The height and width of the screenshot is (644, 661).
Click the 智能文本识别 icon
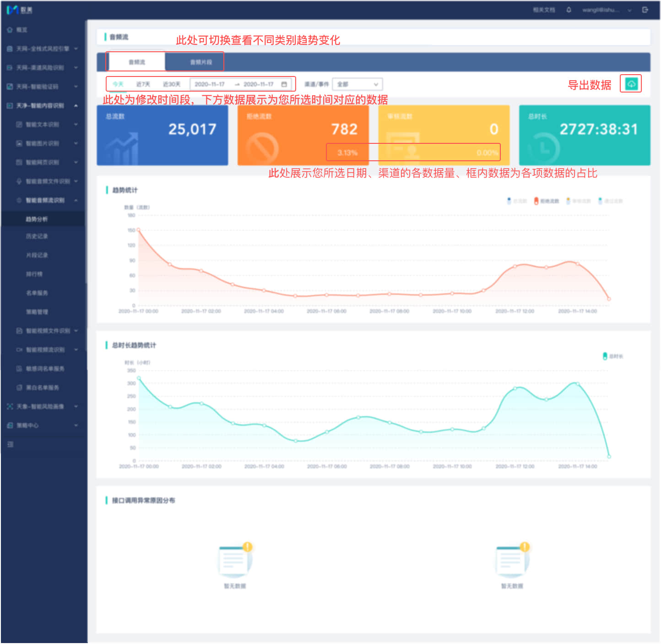pos(19,125)
